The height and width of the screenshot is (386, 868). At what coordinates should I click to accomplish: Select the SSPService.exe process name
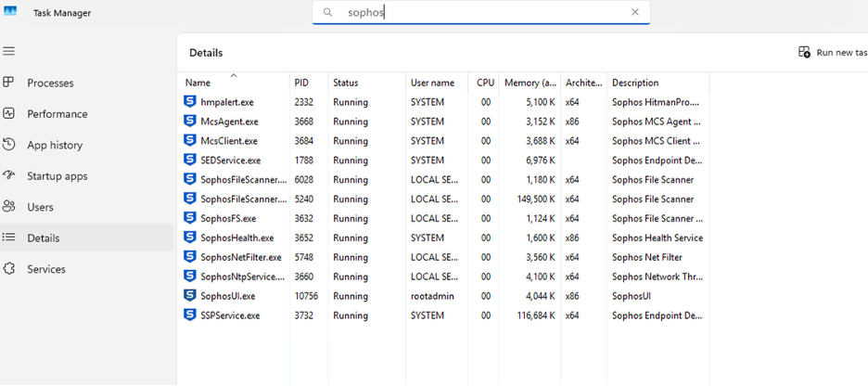click(230, 315)
